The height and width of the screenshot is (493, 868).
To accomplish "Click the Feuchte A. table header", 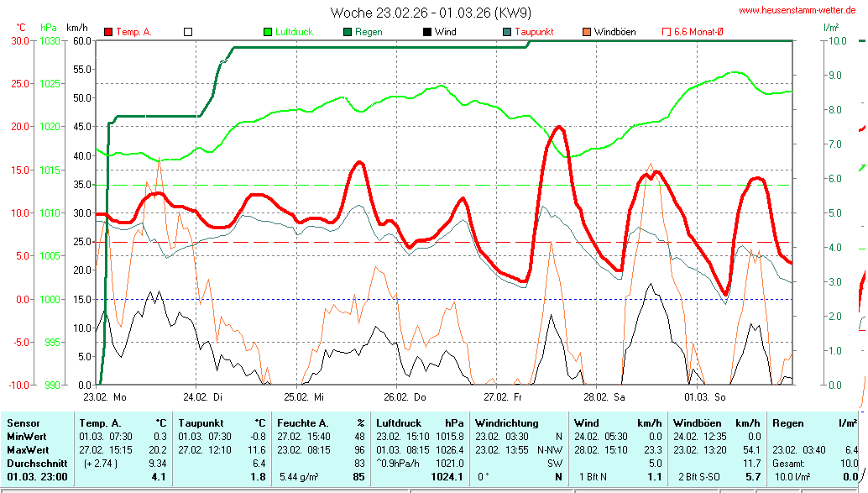I will pyautogui.click(x=303, y=423).
